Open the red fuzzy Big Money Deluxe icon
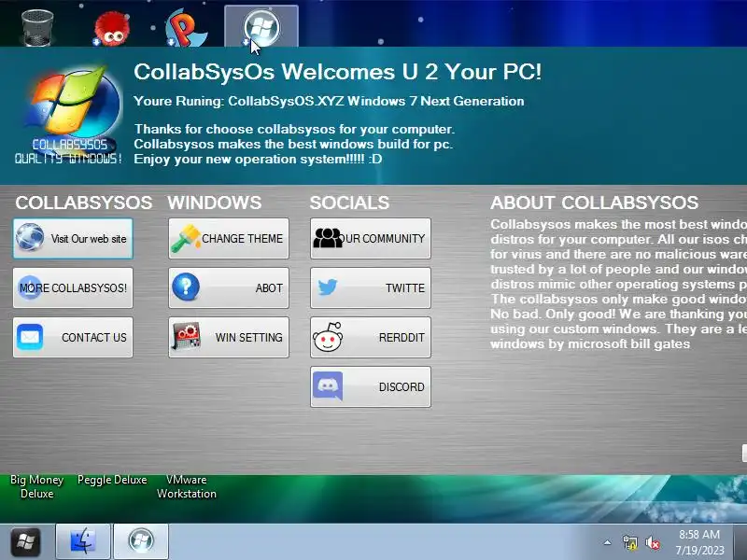Viewport: 747px width, 560px height. 111,29
